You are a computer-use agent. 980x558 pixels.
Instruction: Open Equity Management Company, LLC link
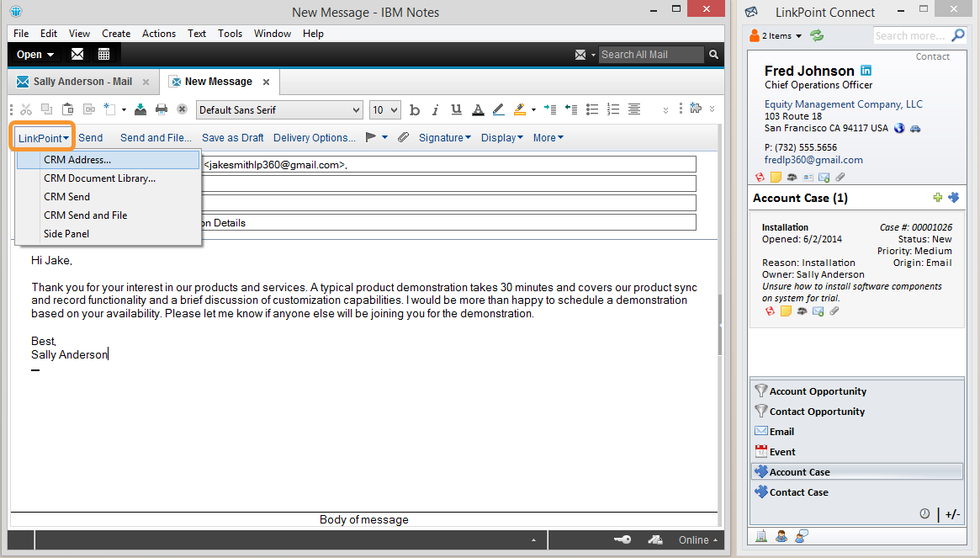843,104
